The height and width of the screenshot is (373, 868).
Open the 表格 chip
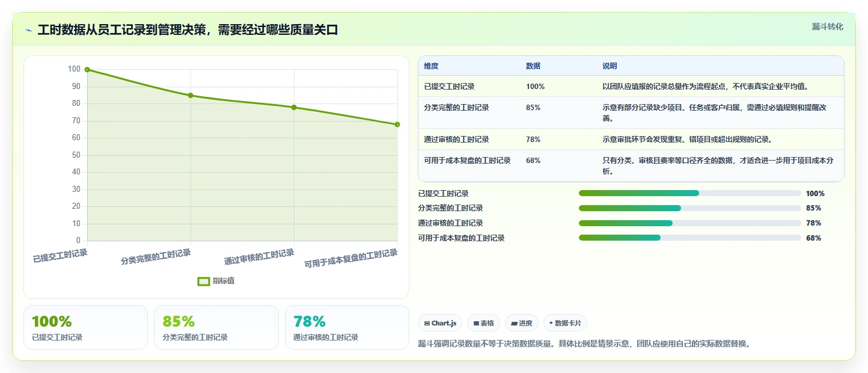483,323
